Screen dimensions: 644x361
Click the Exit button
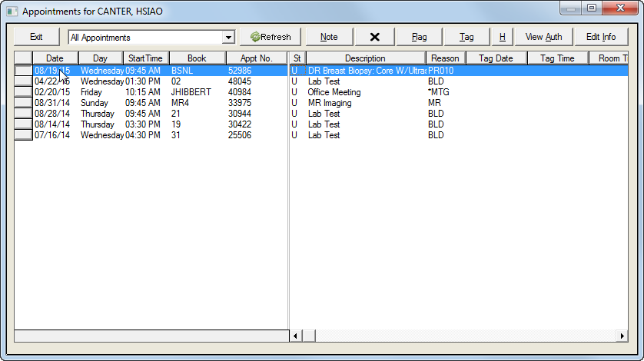point(36,37)
